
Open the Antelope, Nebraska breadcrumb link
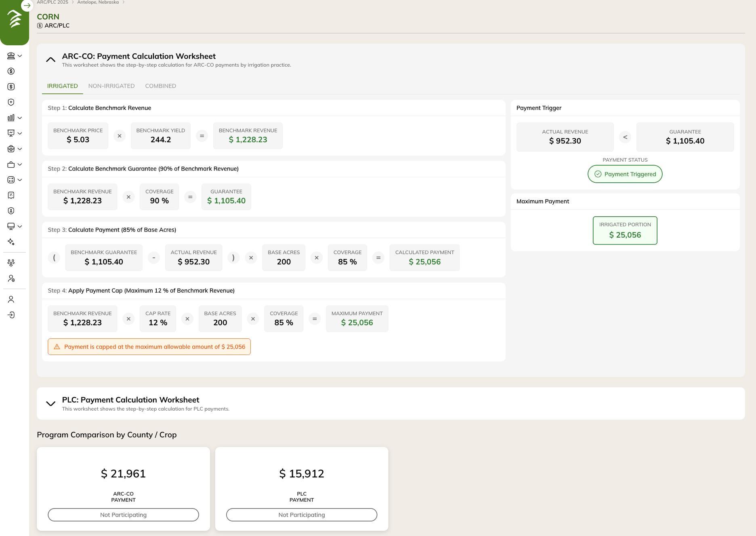[x=98, y=2]
